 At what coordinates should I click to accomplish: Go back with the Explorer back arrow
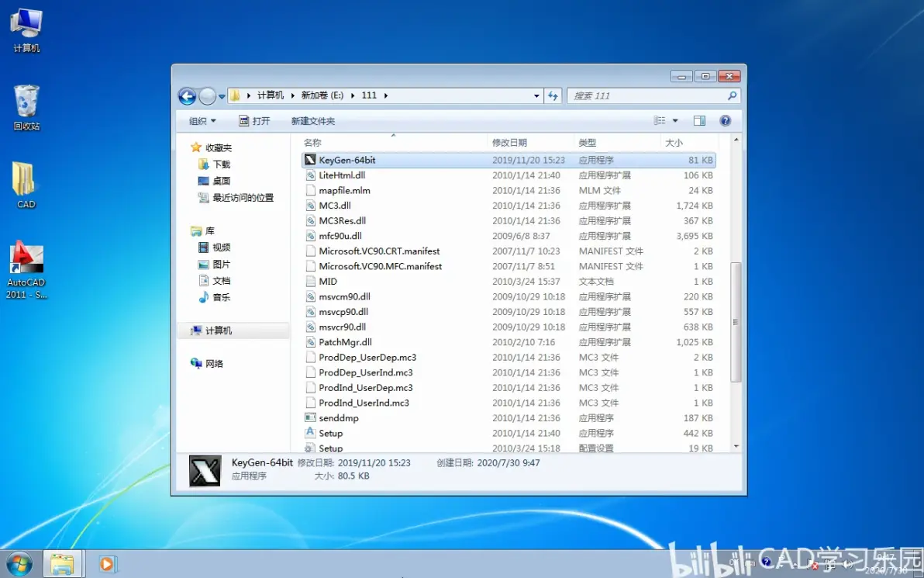point(188,95)
